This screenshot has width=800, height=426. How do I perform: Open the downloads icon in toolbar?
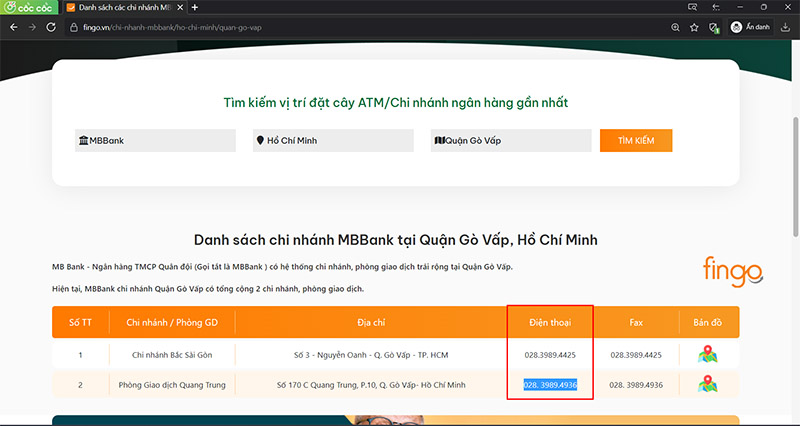pyautogui.click(x=786, y=28)
